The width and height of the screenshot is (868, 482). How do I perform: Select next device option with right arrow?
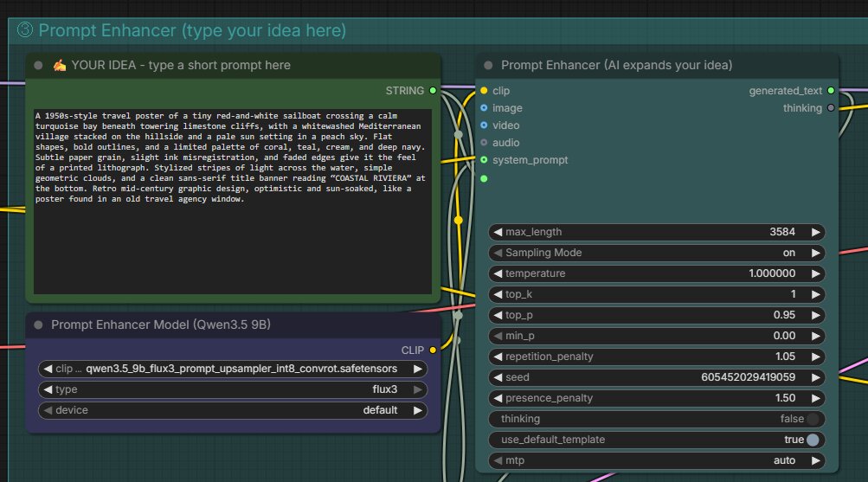tap(417, 410)
